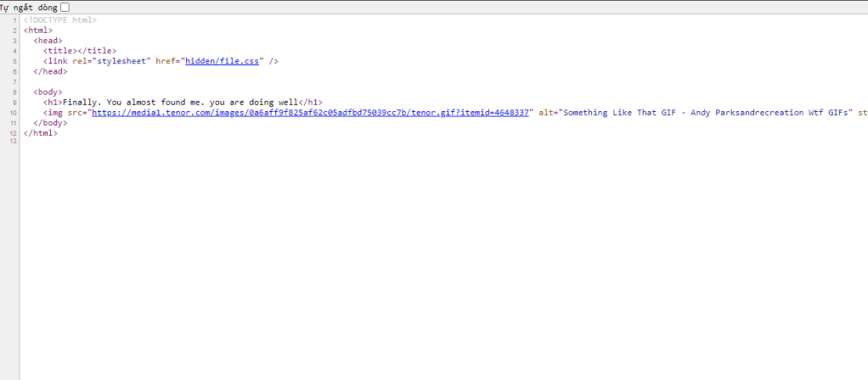Click line number 10 in the gutter
The width and height of the screenshot is (868, 380).
click(x=14, y=112)
